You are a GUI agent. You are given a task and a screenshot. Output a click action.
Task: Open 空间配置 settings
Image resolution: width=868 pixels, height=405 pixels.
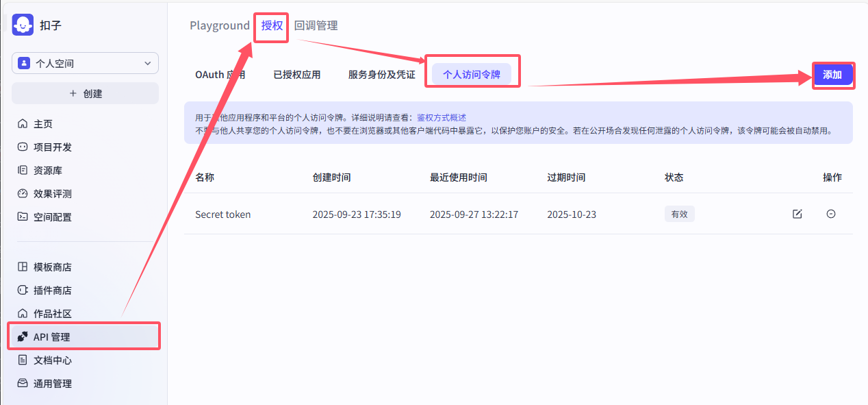53,217
